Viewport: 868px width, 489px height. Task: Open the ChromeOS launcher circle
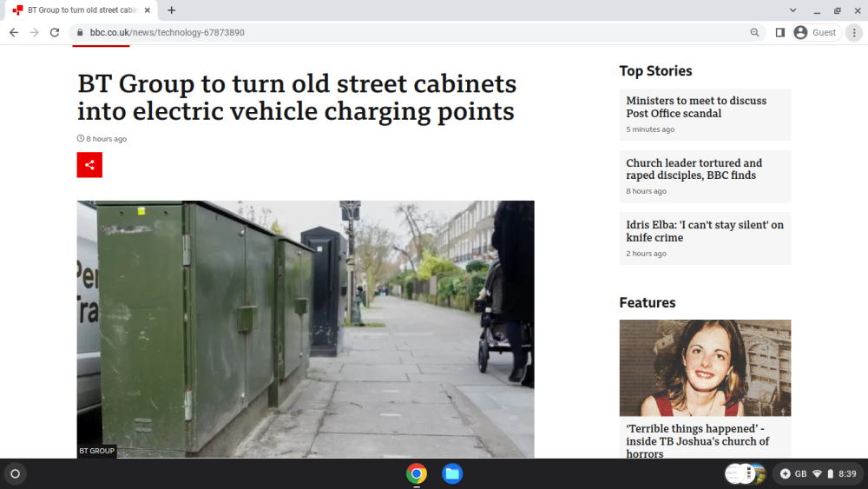16,473
